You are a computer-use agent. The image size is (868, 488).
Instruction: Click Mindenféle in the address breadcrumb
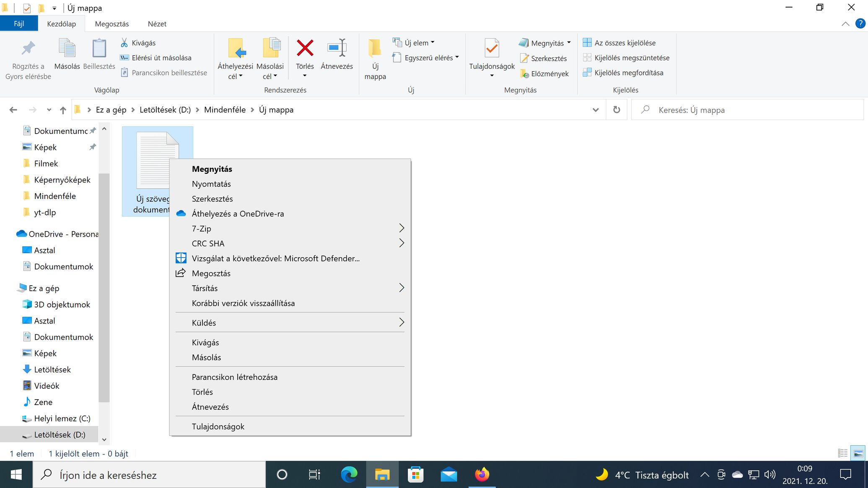pyautogui.click(x=225, y=110)
